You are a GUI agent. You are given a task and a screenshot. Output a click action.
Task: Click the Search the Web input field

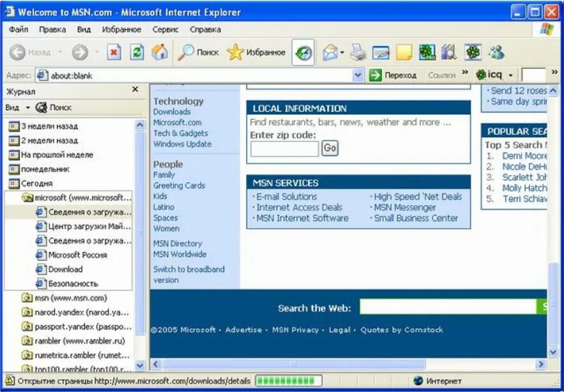pos(448,307)
